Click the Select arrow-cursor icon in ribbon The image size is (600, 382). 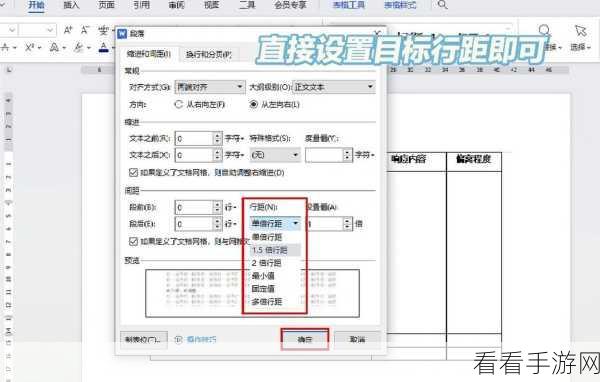point(580,30)
